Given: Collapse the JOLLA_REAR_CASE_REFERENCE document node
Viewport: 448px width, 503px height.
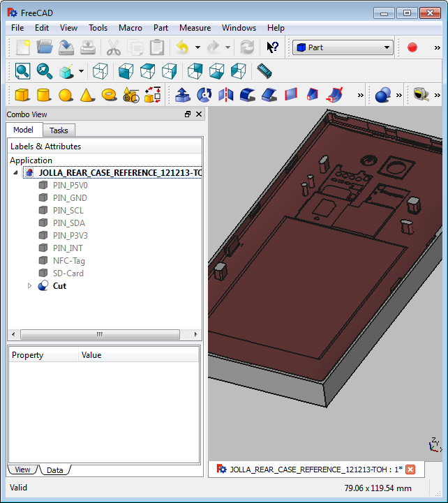Looking at the screenshot, I should [x=15, y=172].
